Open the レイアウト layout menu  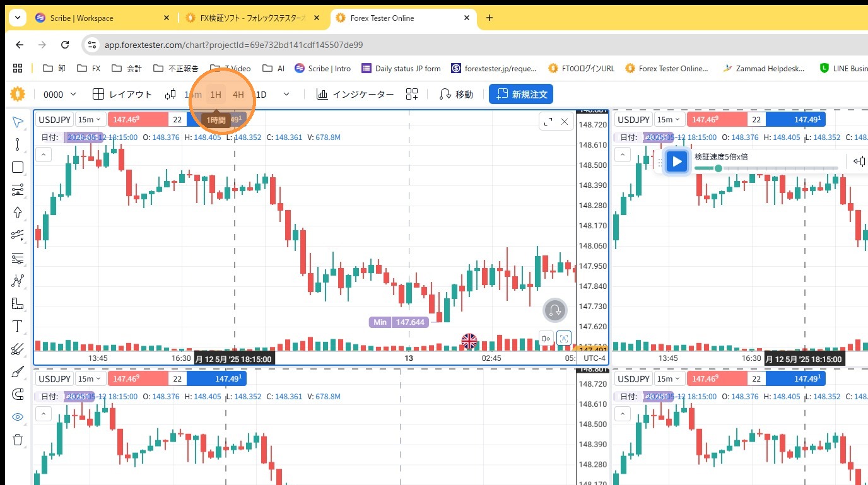pos(122,95)
